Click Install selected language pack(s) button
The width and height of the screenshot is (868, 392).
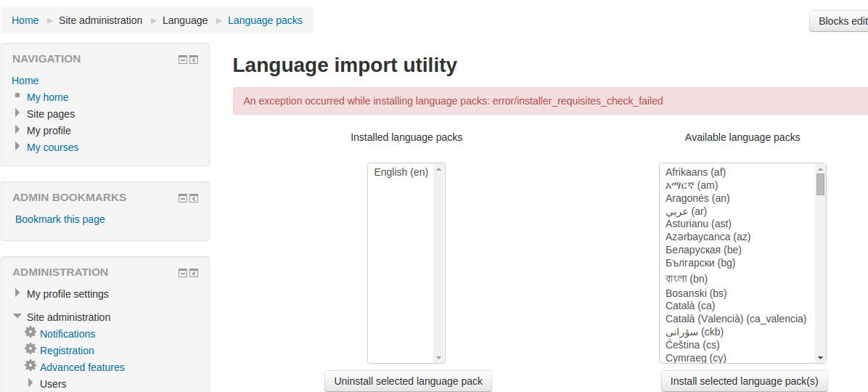(744, 382)
